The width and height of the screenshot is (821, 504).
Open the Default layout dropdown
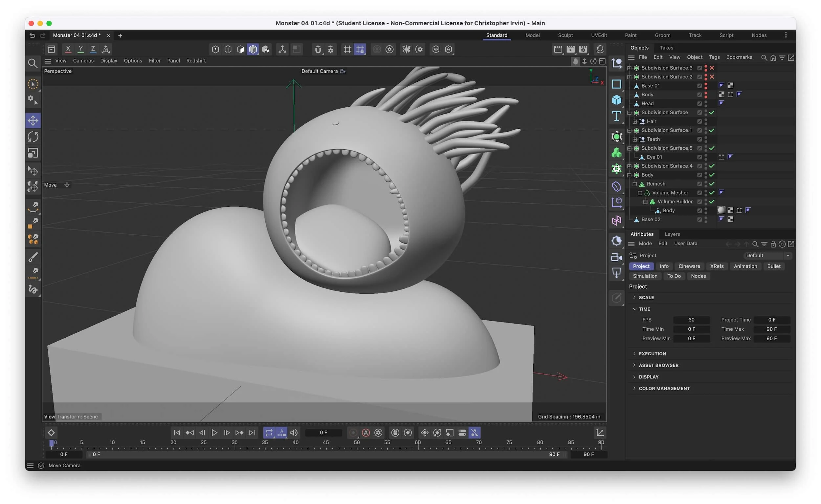(767, 256)
